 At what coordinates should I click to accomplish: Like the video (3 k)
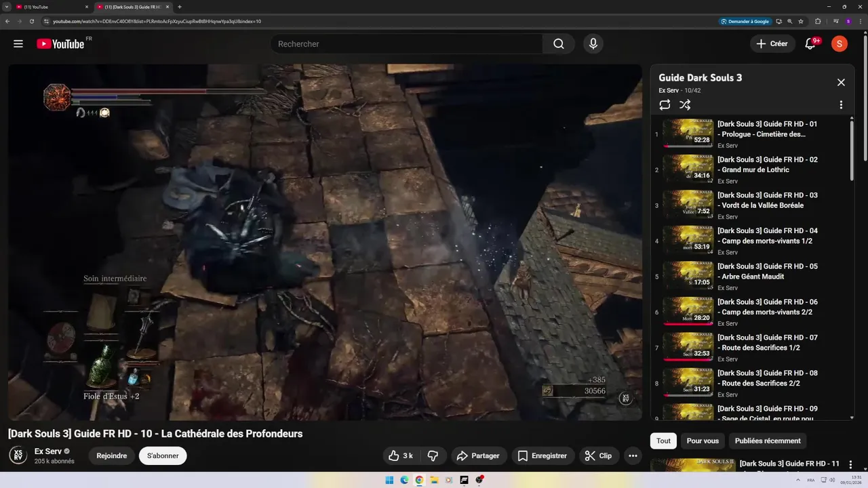click(x=401, y=456)
